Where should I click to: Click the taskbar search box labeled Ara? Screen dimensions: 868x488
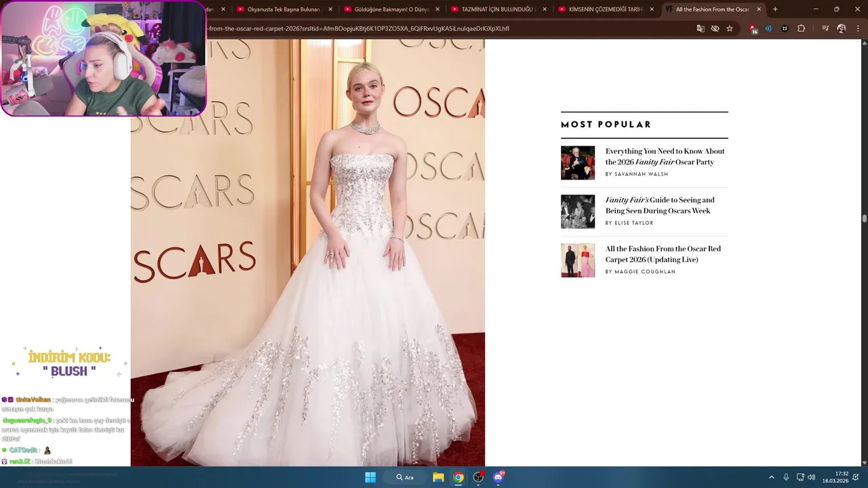pyautogui.click(x=406, y=477)
